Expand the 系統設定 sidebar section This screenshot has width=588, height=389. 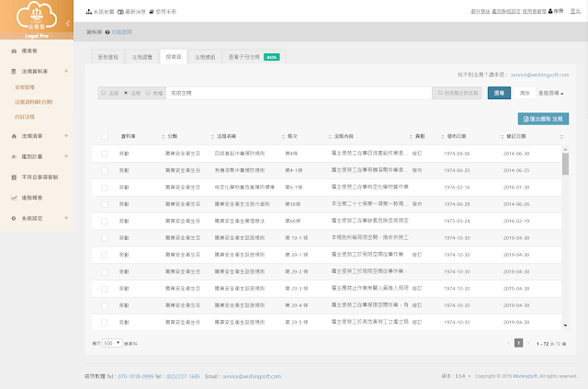(x=66, y=218)
